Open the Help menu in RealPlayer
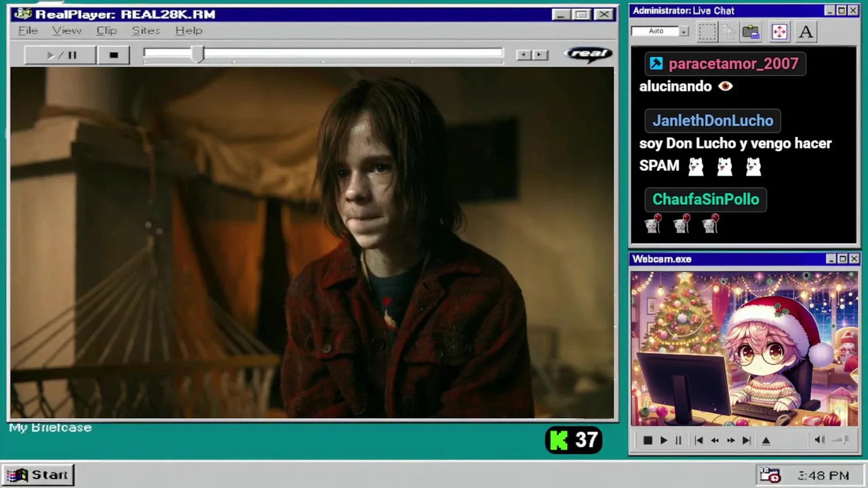The image size is (868, 488). pyautogui.click(x=189, y=30)
